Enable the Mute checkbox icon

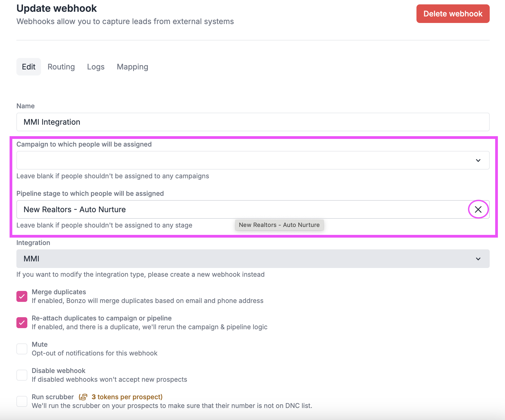pos(22,349)
